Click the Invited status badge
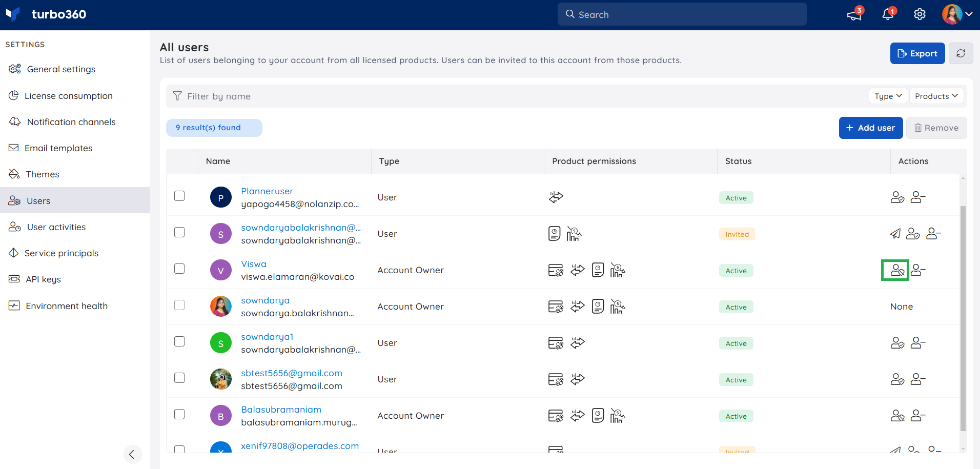Screen dimensions: 980x469 click(737, 234)
